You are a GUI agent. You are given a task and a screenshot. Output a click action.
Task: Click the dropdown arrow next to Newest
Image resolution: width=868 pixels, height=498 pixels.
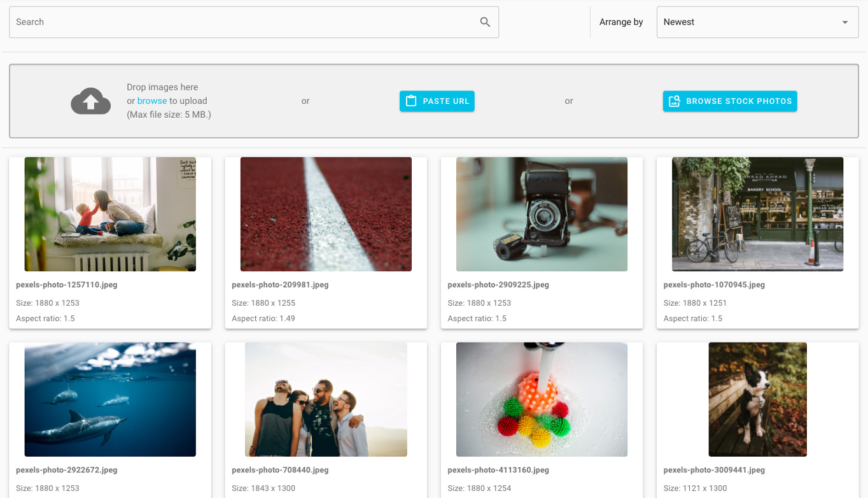845,22
